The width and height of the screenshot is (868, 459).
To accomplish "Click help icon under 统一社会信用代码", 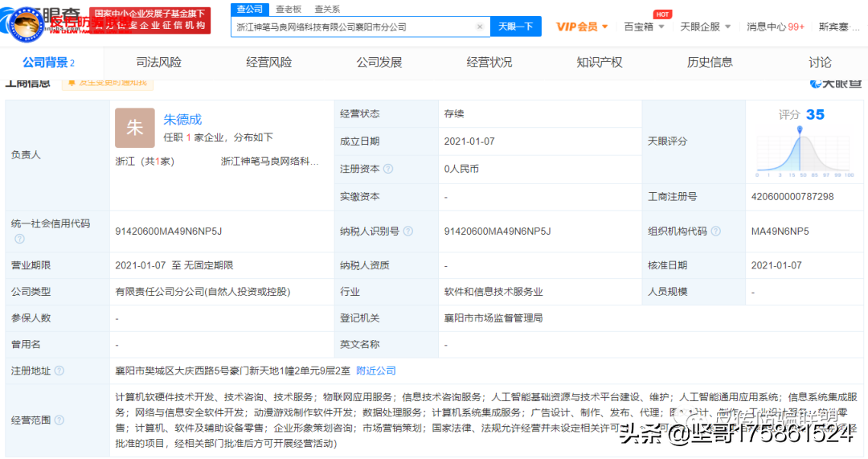I will pos(19,240).
